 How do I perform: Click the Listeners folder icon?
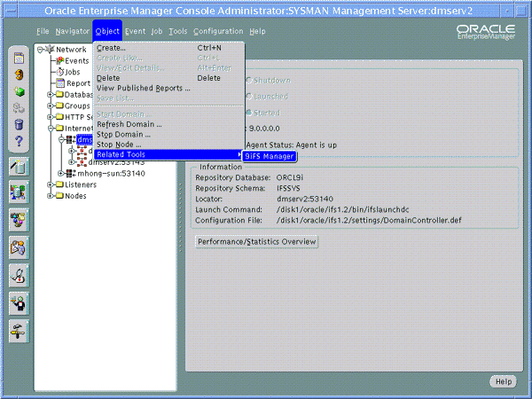(x=59, y=184)
